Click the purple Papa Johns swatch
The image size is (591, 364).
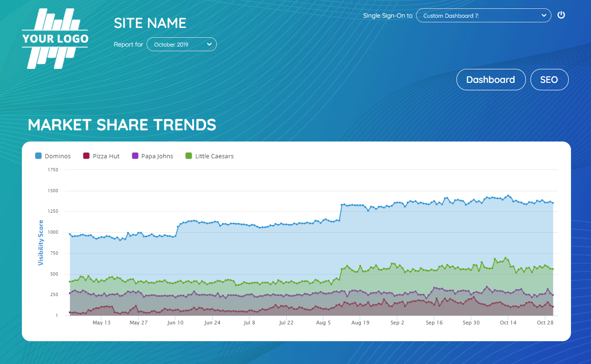135,156
